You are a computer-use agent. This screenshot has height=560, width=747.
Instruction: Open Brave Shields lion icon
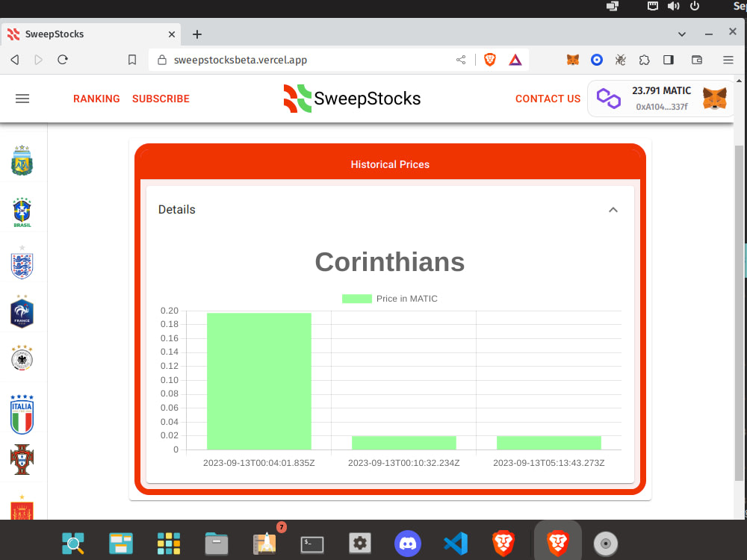[x=490, y=60]
